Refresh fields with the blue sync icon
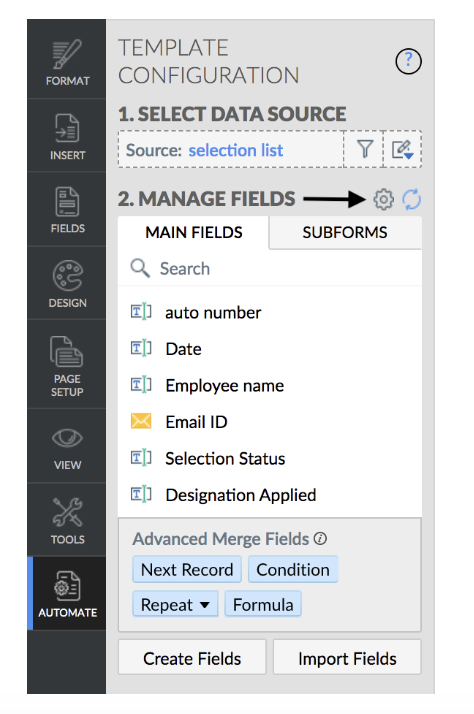The width and height of the screenshot is (474, 714). pos(411,199)
